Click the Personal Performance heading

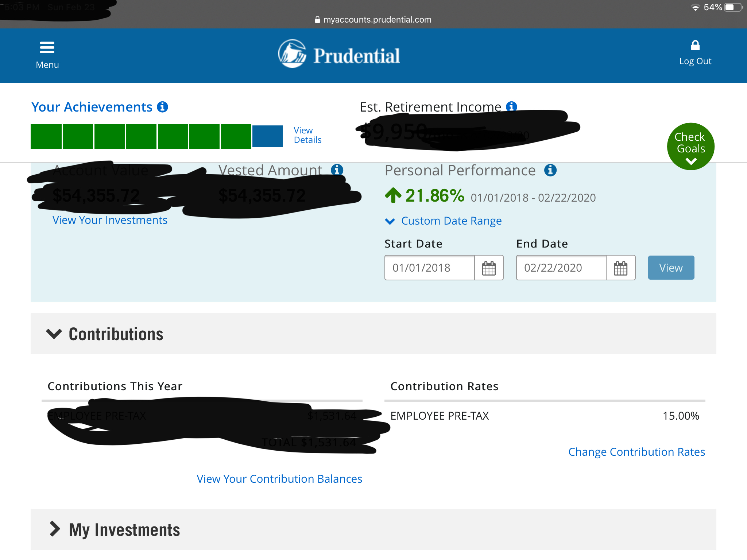click(x=460, y=170)
